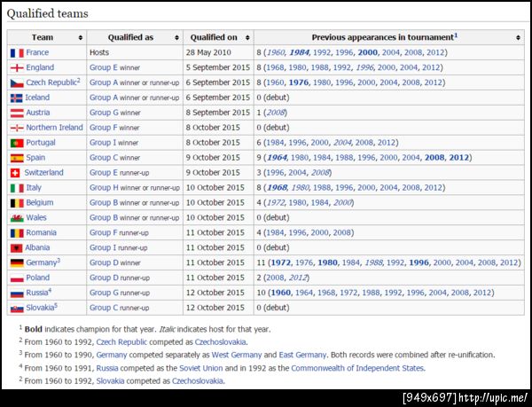Click the Italy flag icon
This screenshot has width=532, height=407.
point(17,188)
